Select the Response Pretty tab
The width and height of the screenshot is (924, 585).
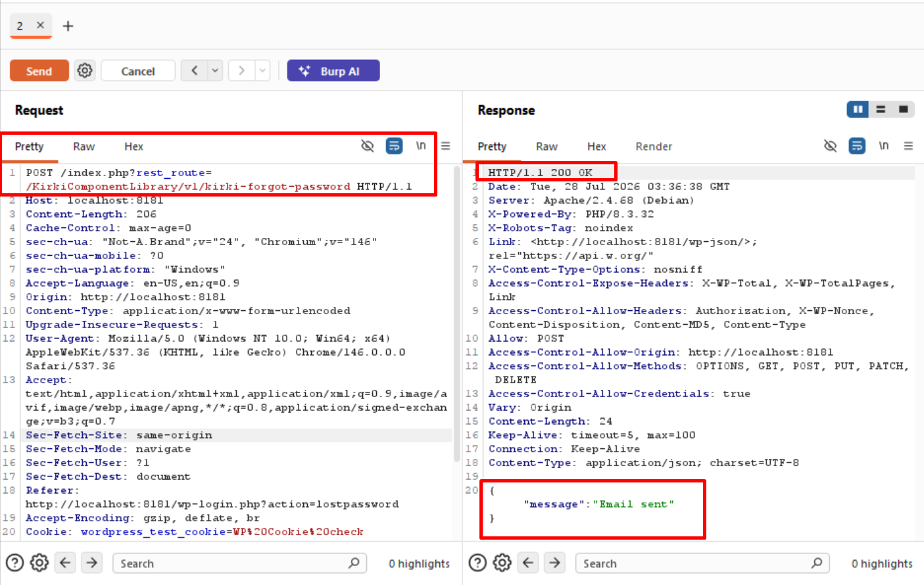[x=492, y=146]
